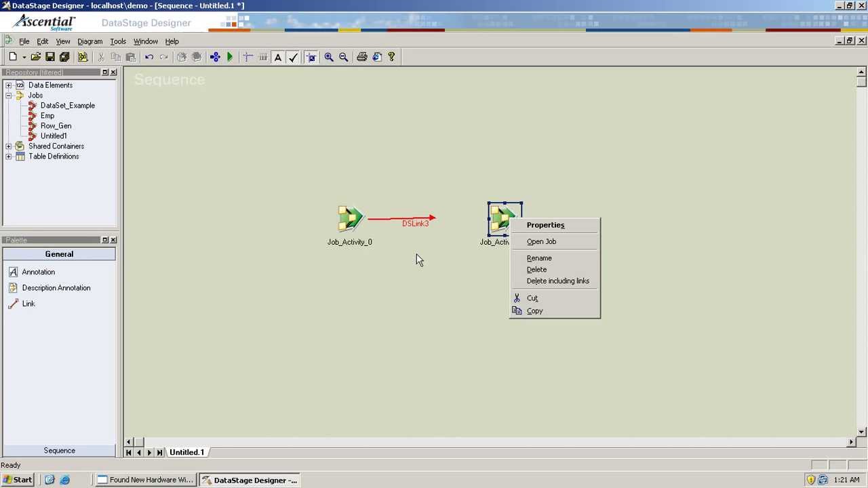Go to first sheet tab arrow
This screenshot has height=488, width=868.
(129, 453)
